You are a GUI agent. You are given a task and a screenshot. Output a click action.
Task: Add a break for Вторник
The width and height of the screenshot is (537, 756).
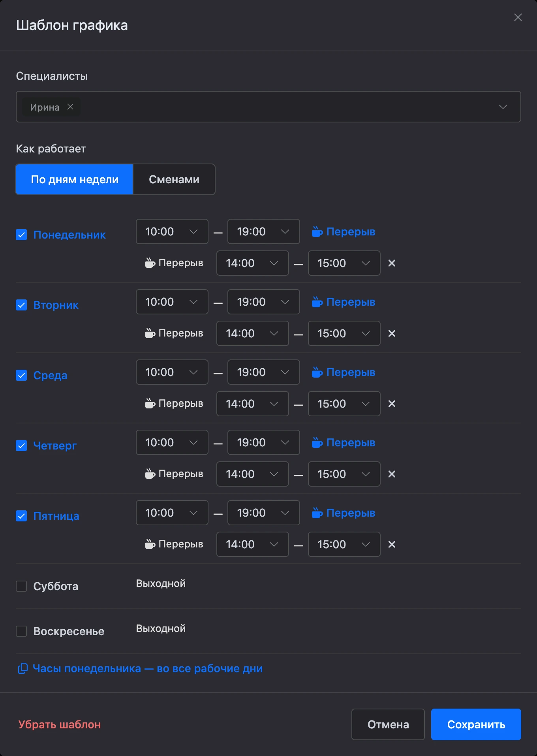tap(343, 302)
